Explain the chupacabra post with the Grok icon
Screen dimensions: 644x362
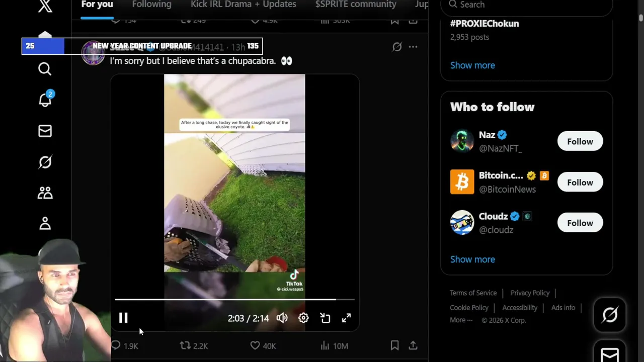397,47
